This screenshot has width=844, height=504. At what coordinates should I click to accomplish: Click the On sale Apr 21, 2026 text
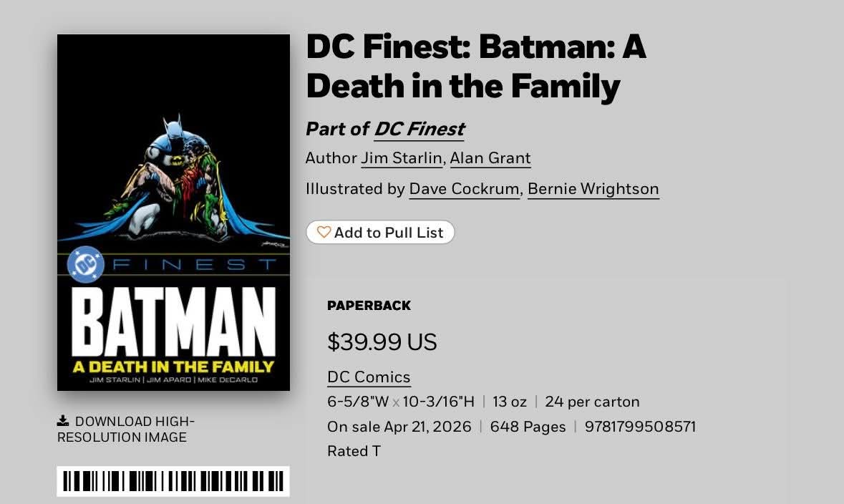point(399,427)
